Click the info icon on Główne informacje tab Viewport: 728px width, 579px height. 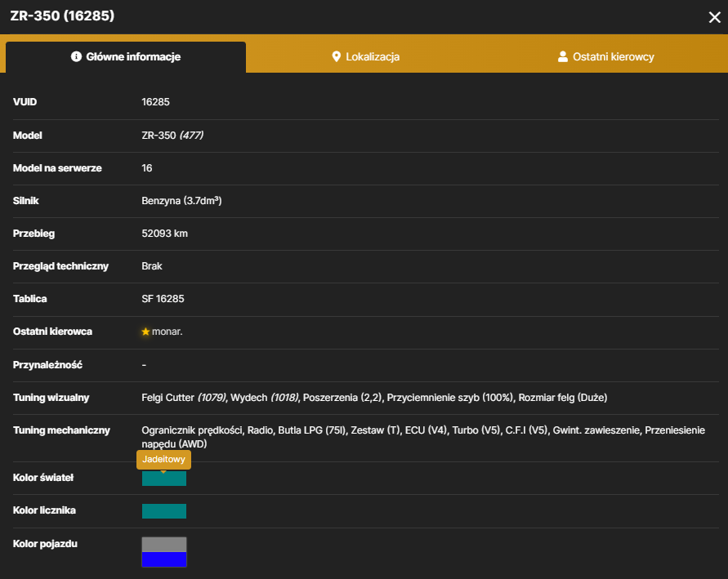click(x=76, y=56)
